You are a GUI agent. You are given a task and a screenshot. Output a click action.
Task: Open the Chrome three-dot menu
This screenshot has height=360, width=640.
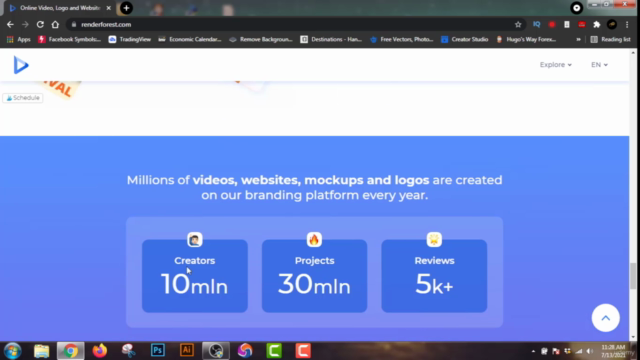pos(627,24)
